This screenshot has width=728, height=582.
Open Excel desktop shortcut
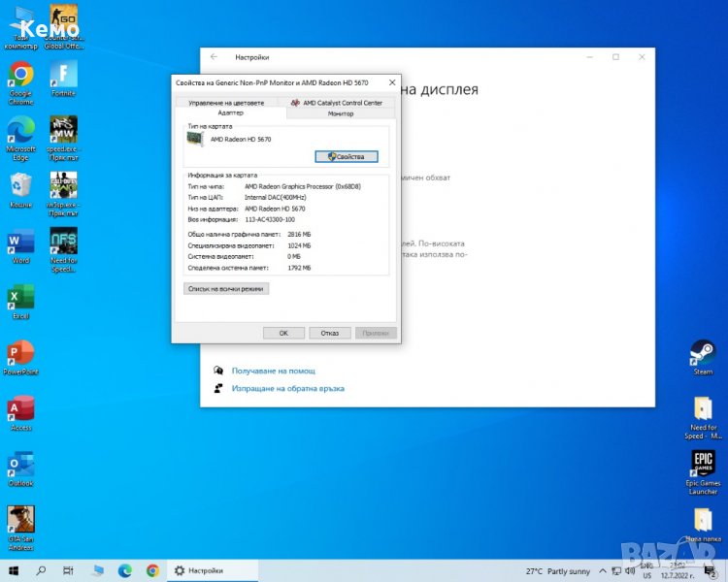click(x=20, y=298)
